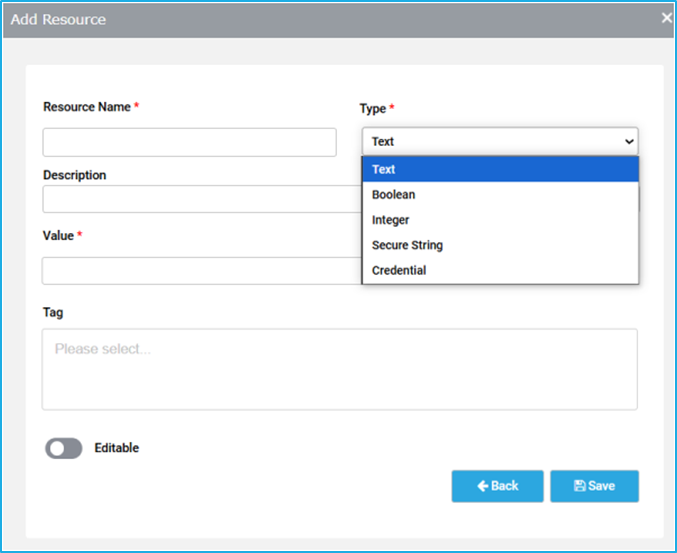Screen dimensions: 677x553
Task: Focus the Description input field
Action: pos(202,199)
